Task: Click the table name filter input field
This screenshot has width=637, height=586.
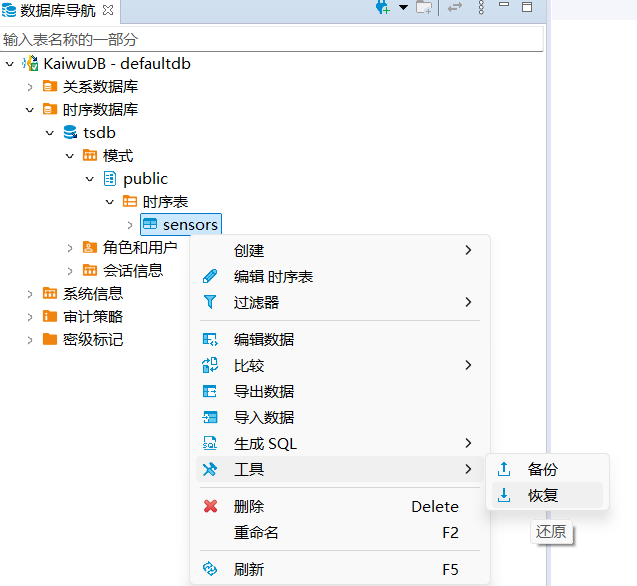Action: (x=271, y=39)
